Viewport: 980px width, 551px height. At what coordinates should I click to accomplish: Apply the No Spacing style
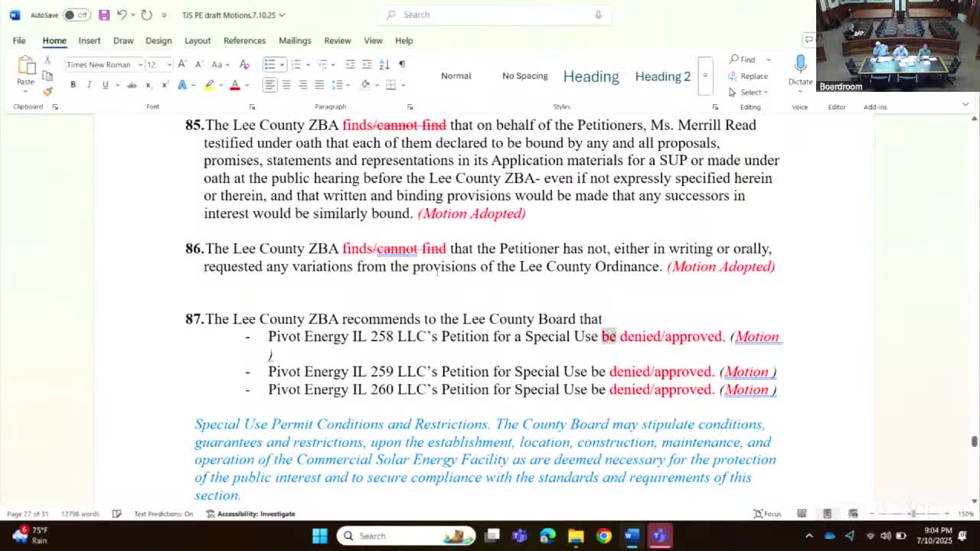click(x=524, y=76)
